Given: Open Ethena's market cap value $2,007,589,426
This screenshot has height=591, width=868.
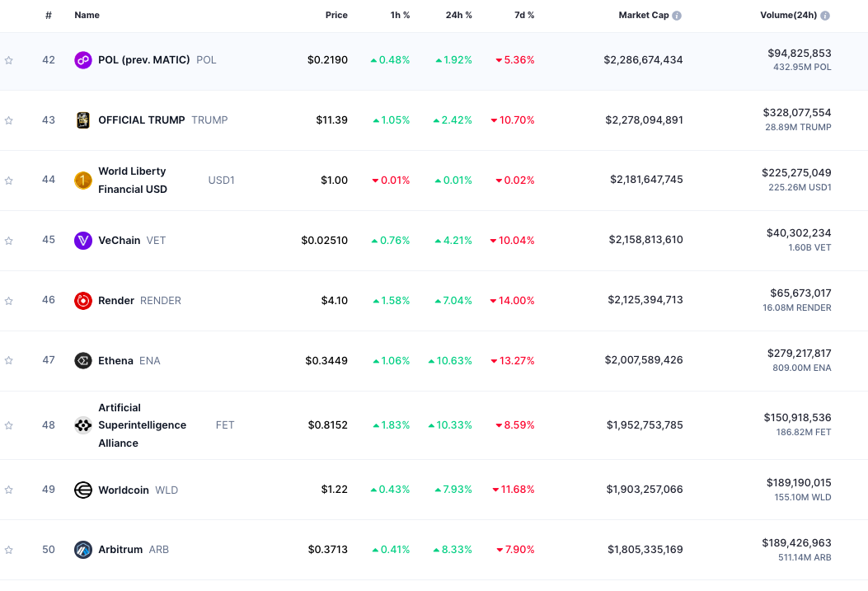Looking at the screenshot, I should (x=644, y=360).
